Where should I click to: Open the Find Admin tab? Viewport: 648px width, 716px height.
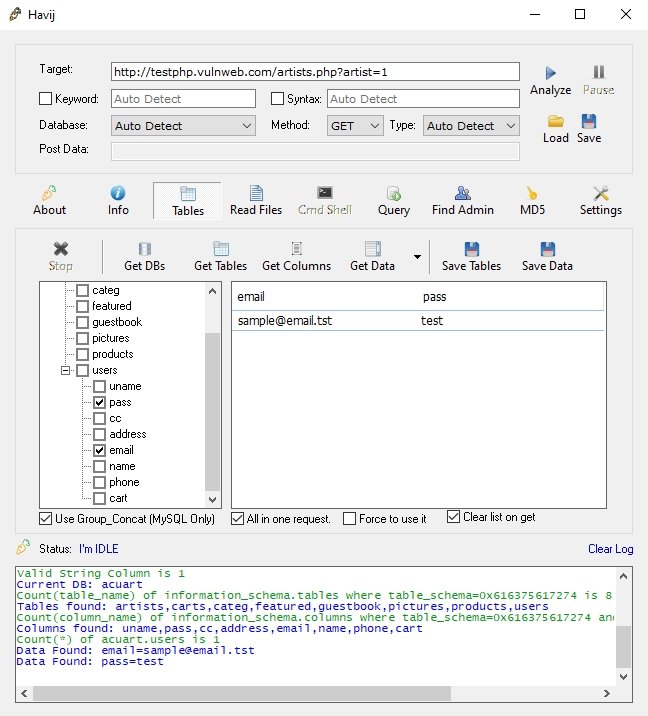click(x=463, y=201)
